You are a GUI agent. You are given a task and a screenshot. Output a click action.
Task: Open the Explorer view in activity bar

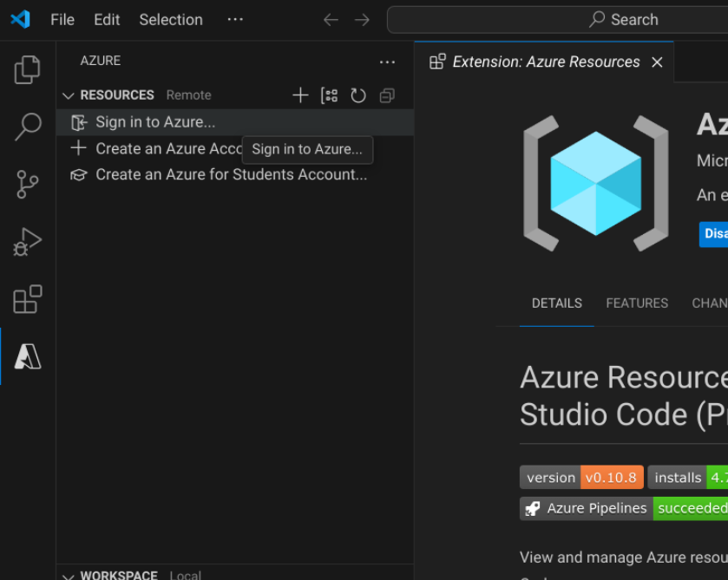(x=28, y=70)
